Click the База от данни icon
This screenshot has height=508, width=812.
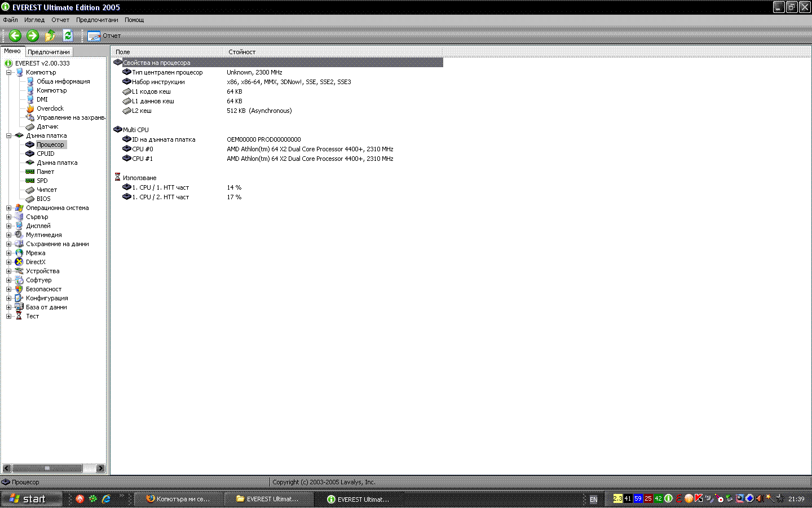(19, 307)
